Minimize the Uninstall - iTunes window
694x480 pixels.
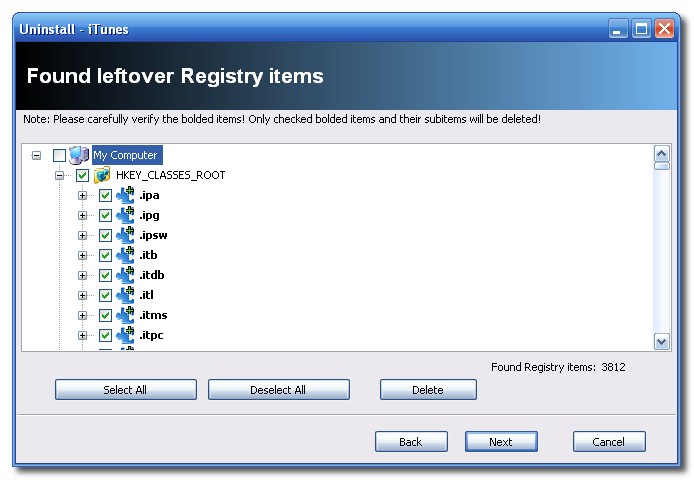(618, 29)
